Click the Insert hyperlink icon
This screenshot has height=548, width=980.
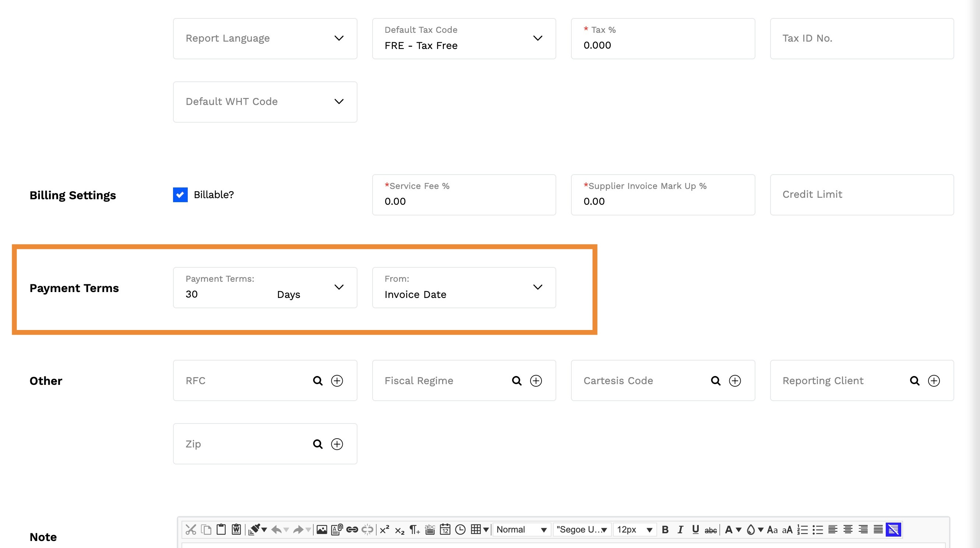(x=352, y=529)
